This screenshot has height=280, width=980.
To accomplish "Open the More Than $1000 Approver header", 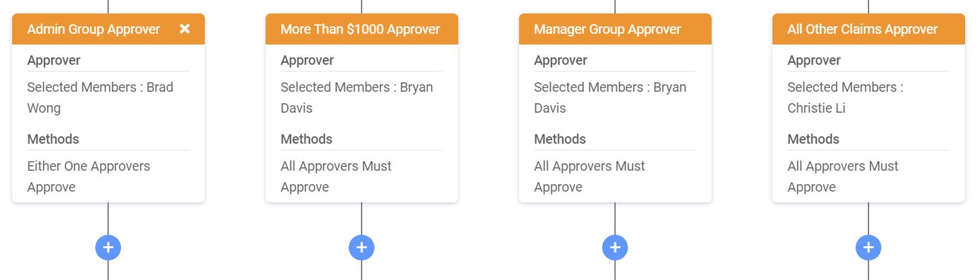I will pos(360,29).
